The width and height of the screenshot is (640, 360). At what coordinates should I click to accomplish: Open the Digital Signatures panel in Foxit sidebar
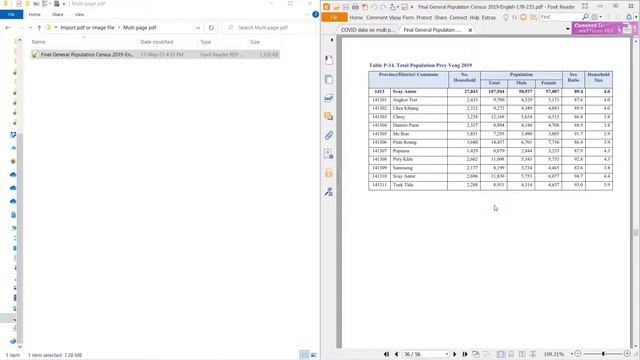click(x=329, y=192)
